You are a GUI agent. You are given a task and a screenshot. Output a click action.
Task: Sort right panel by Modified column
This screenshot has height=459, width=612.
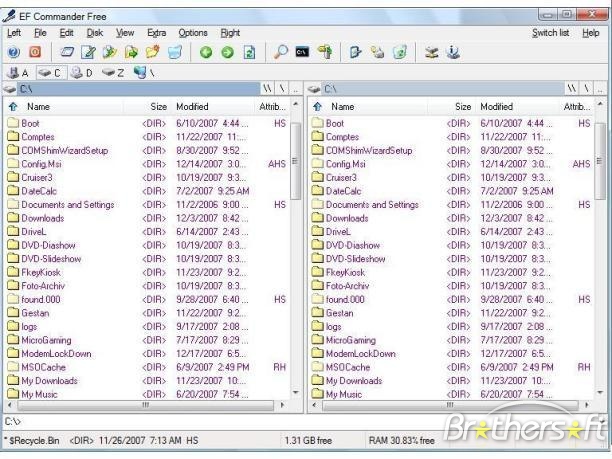pyautogui.click(x=517, y=107)
